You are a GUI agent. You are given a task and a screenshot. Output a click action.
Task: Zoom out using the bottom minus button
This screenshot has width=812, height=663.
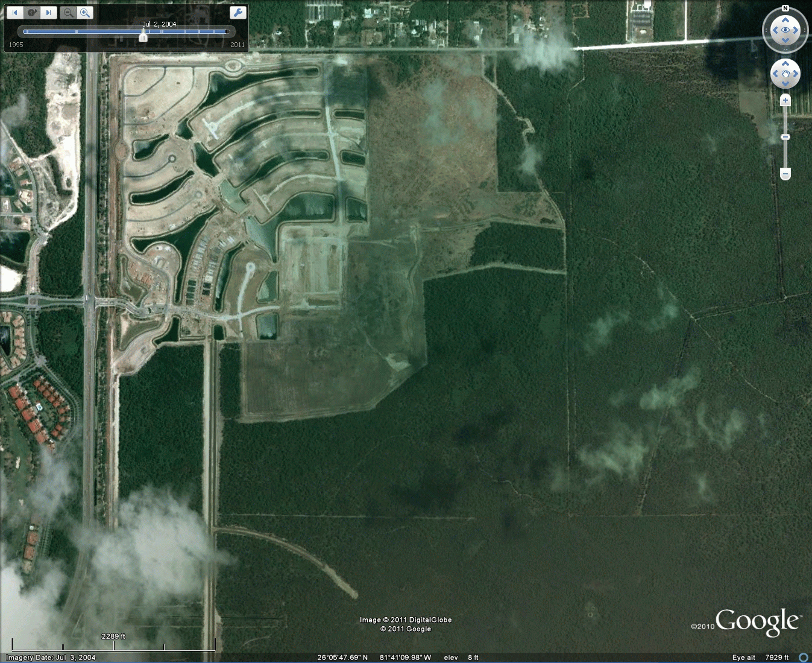point(785,174)
